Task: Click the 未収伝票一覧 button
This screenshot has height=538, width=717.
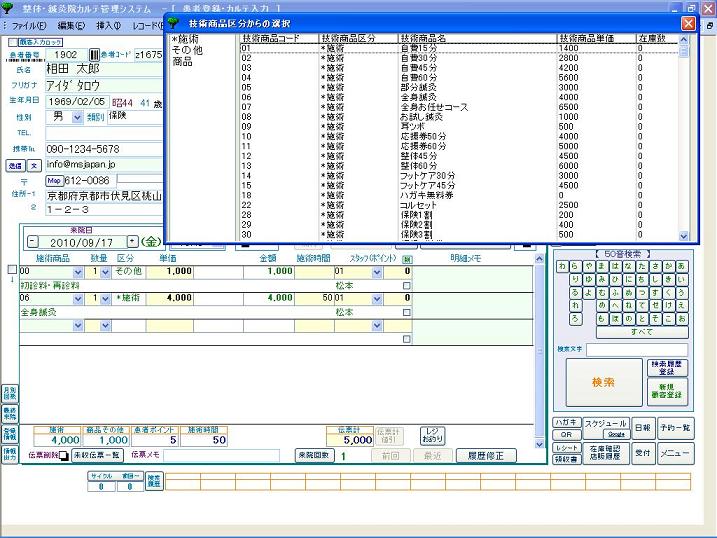Action: [97, 455]
